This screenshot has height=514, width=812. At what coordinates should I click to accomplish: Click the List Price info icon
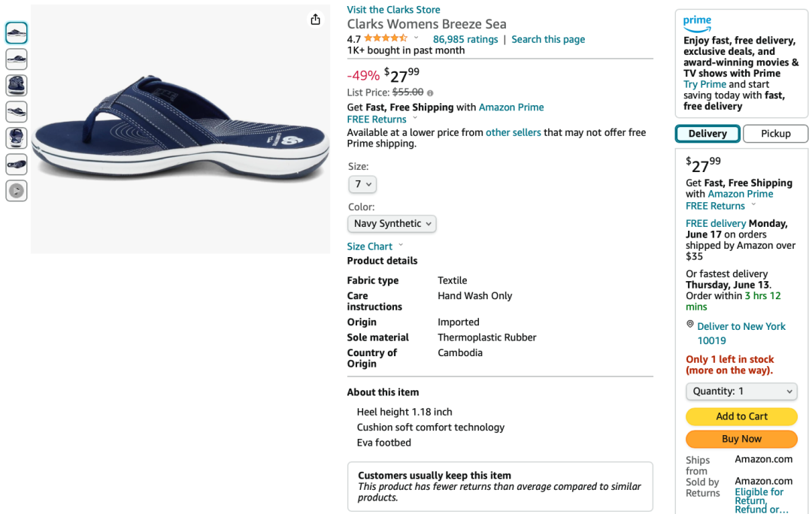click(x=430, y=93)
